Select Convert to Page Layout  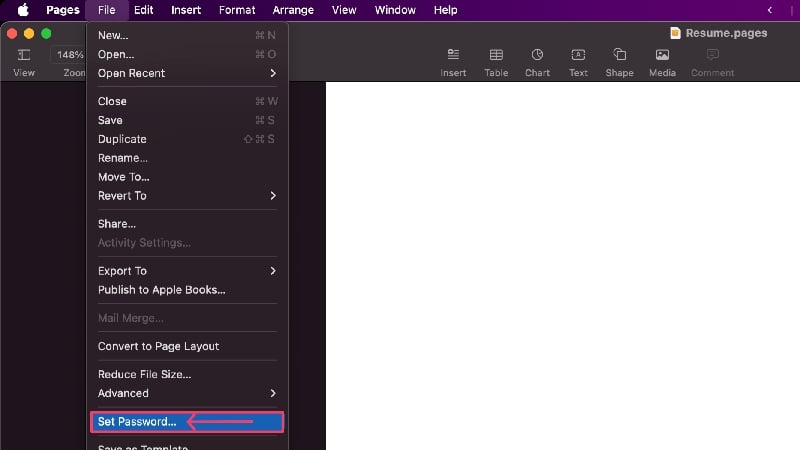pos(187,346)
